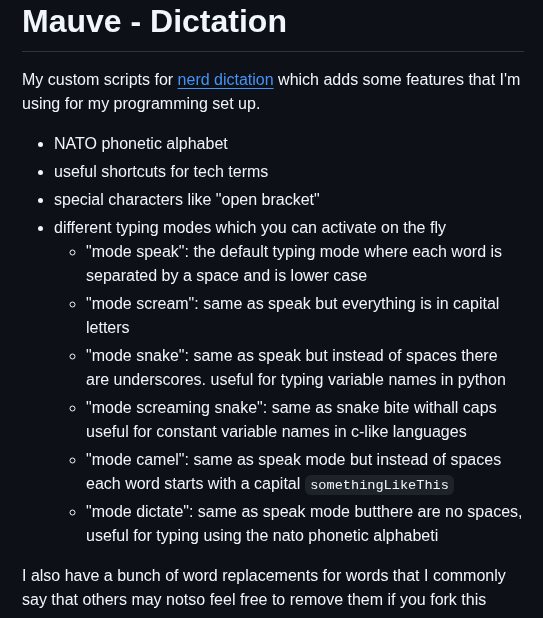Click the "mode speak" description item

pos(294,264)
